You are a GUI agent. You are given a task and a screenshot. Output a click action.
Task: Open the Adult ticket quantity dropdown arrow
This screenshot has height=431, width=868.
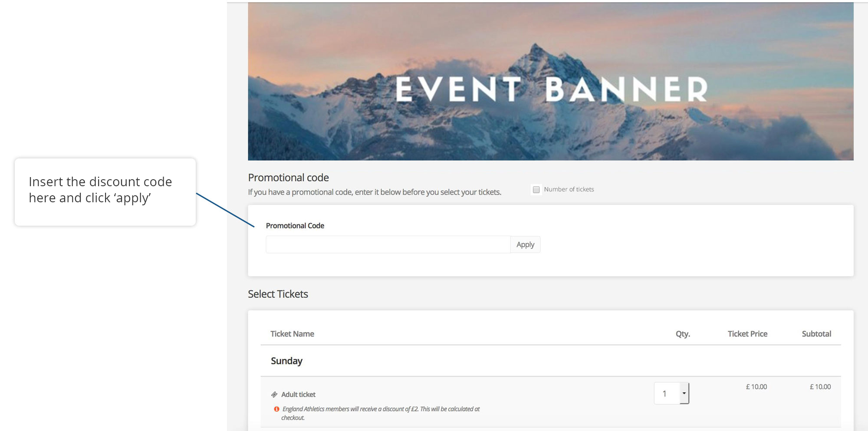click(x=684, y=393)
